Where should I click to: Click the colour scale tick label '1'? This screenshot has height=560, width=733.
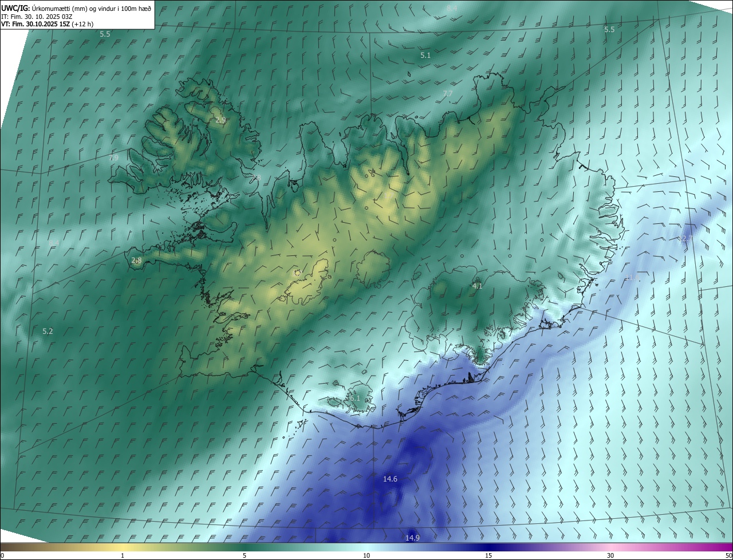pyautogui.click(x=123, y=555)
